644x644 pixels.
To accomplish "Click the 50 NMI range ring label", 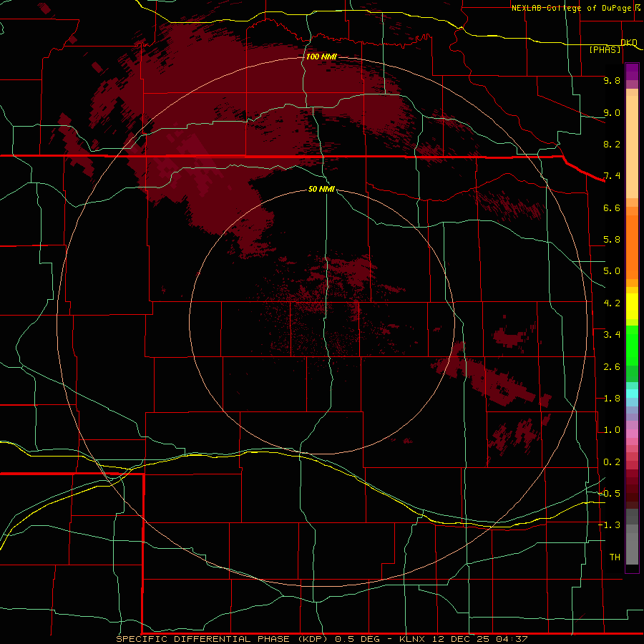I will (x=321, y=189).
